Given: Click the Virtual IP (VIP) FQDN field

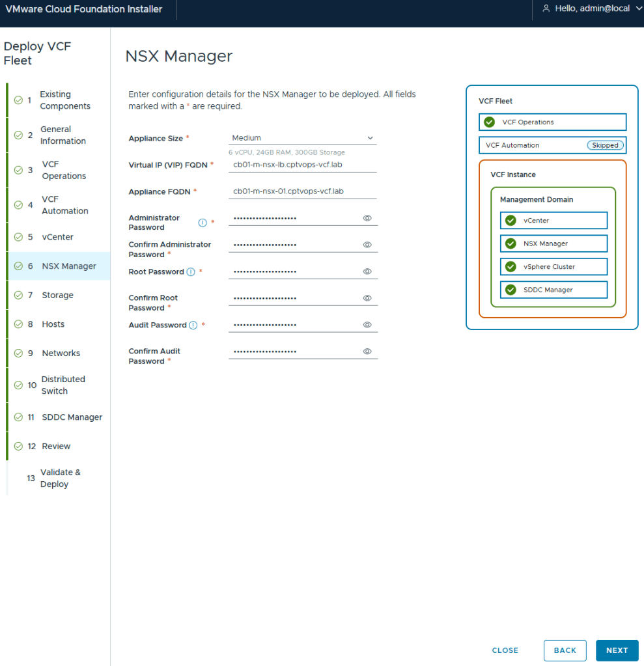Looking at the screenshot, I should (303, 165).
